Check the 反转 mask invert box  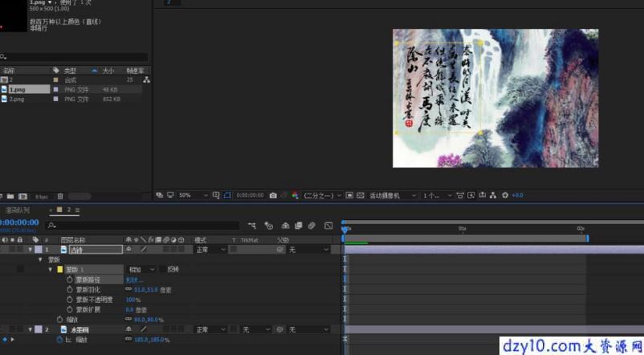pos(163,269)
